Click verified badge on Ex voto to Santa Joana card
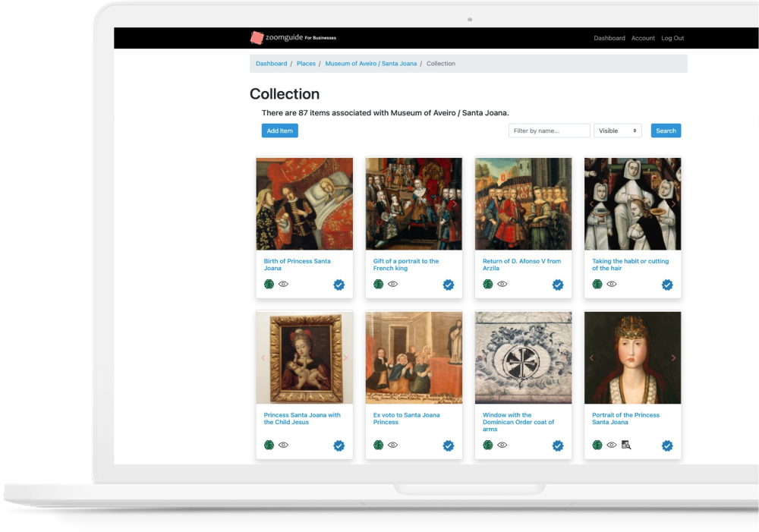The width and height of the screenshot is (759, 532). [449, 445]
